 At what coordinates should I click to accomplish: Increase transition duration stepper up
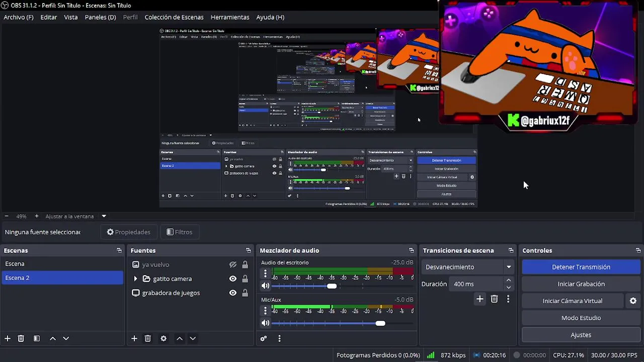pyautogui.click(x=509, y=280)
